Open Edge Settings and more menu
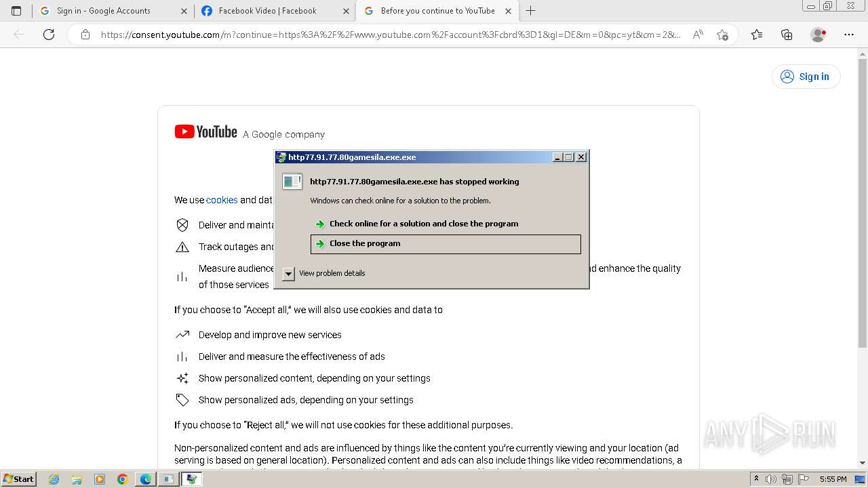The height and width of the screenshot is (488, 868). tap(848, 35)
